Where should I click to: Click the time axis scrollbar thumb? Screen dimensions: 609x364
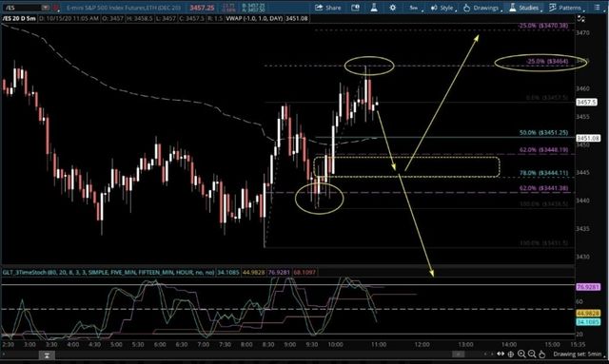(x=459, y=354)
